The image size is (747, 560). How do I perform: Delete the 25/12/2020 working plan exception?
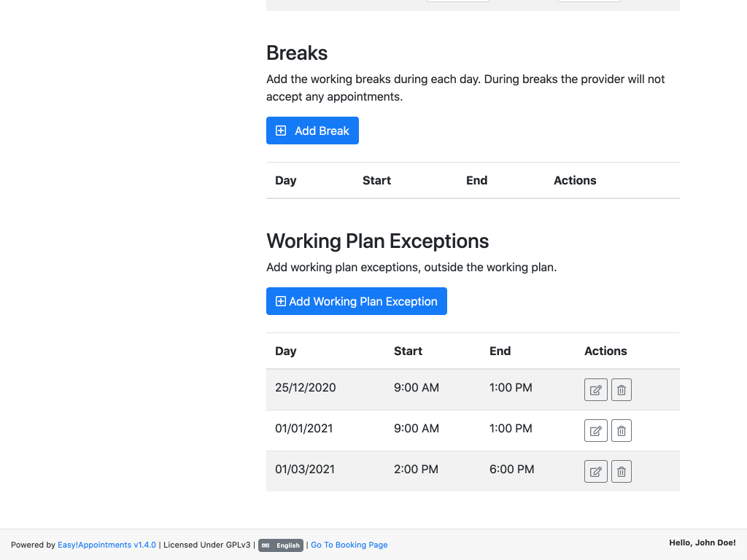coord(622,389)
